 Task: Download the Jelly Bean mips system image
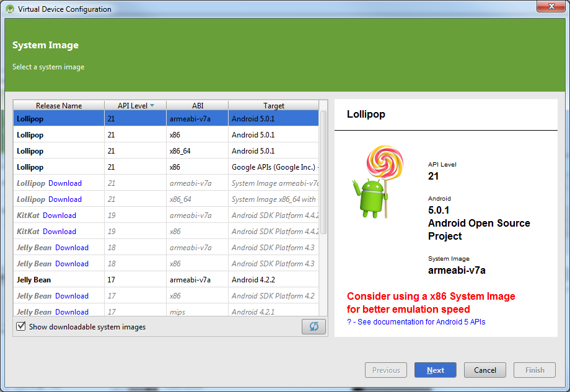pos(72,311)
